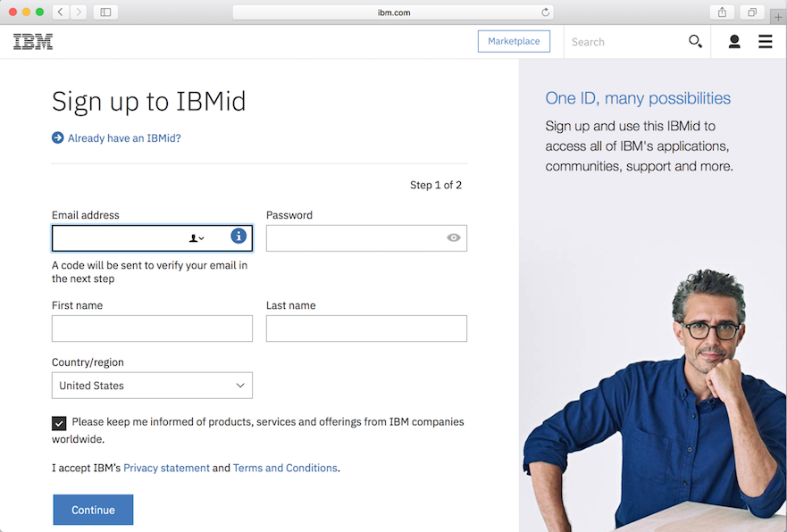The image size is (787, 532).
Task: Click into the Password field
Action: (366, 238)
